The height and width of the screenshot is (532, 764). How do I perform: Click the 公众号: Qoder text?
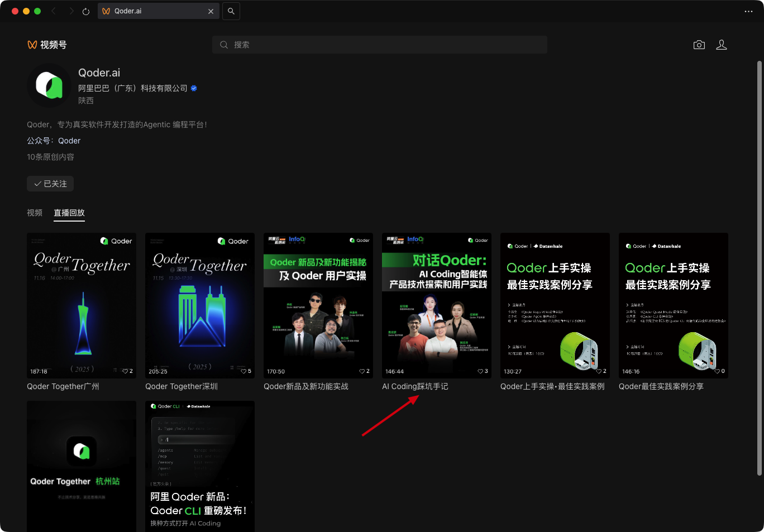click(x=54, y=141)
